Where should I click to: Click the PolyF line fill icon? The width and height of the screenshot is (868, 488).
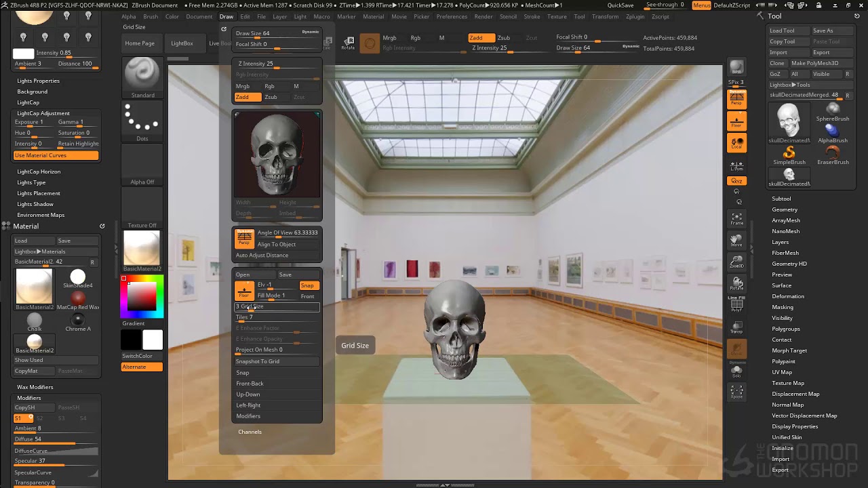tap(736, 305)
